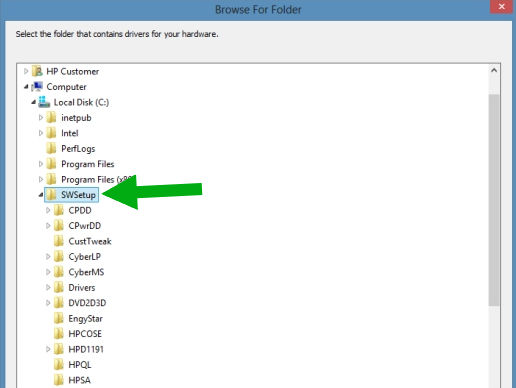Click the HP Customer user folder icon

[37, 71]
